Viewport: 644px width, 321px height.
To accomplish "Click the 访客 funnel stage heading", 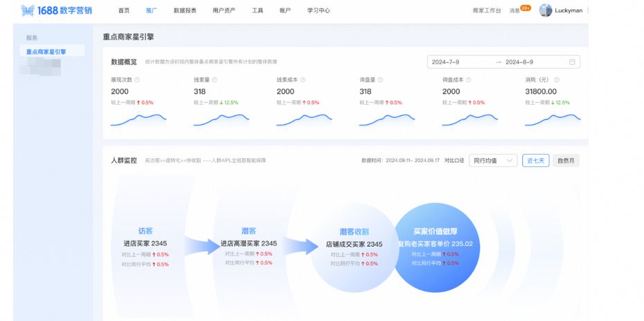I will (x=145, y=231).
